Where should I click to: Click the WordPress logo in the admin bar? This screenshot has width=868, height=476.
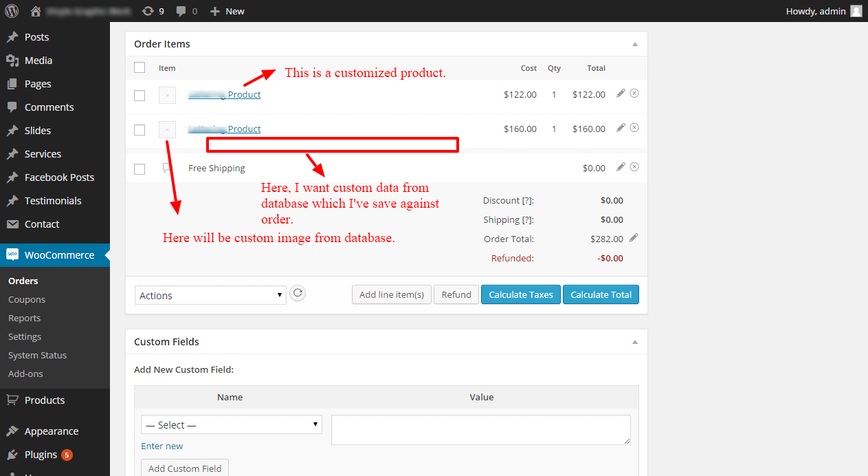pos(11,10)
